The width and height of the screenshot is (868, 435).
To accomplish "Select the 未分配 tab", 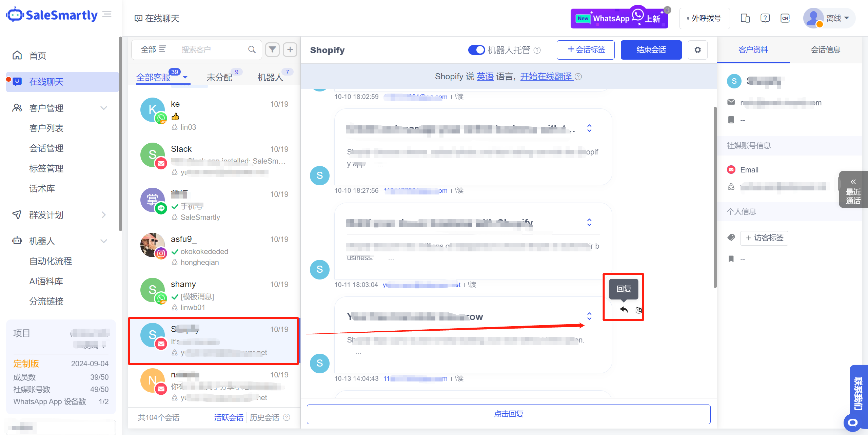I will tap(219, 77).
